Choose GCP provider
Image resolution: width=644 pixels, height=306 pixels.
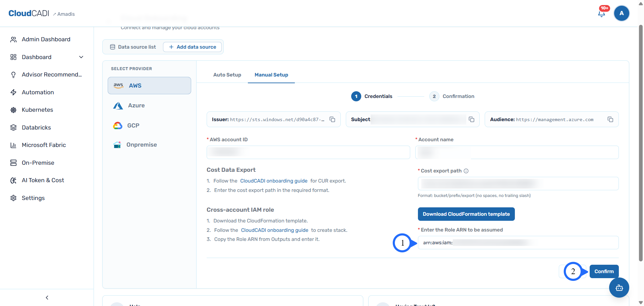pyautogui.click(x=149, y=125)
